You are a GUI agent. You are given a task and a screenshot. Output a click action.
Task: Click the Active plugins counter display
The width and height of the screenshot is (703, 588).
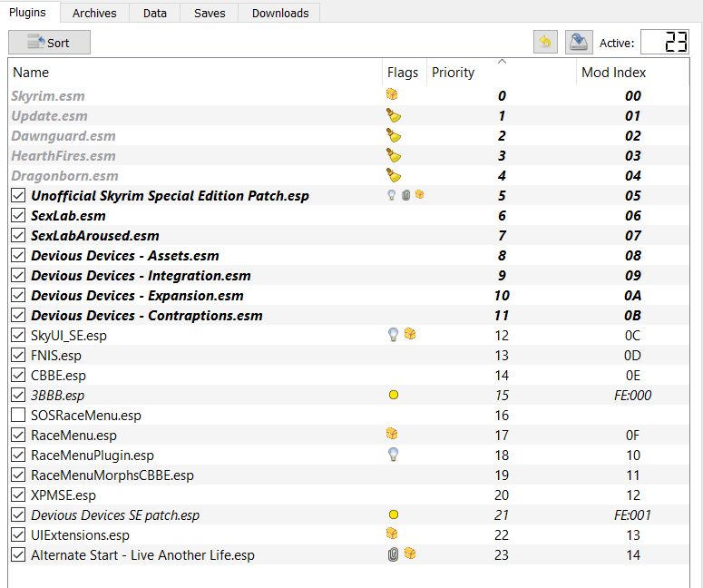click(x=665, y=42)
